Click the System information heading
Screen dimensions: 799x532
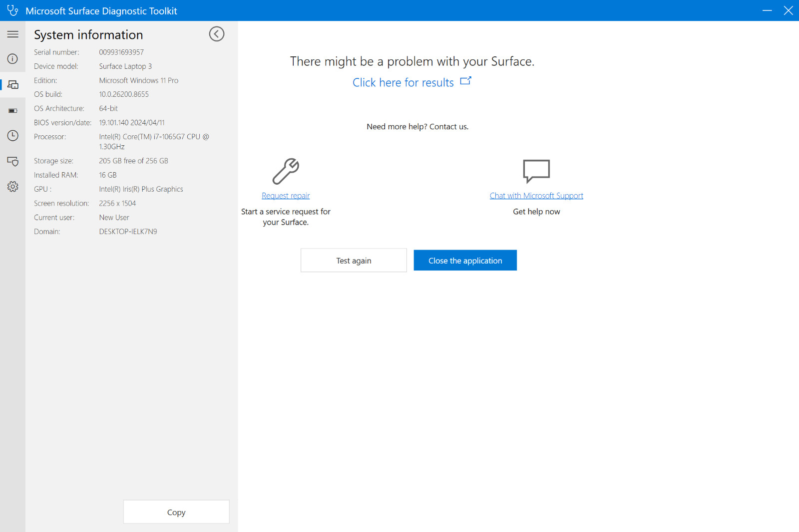88,35
